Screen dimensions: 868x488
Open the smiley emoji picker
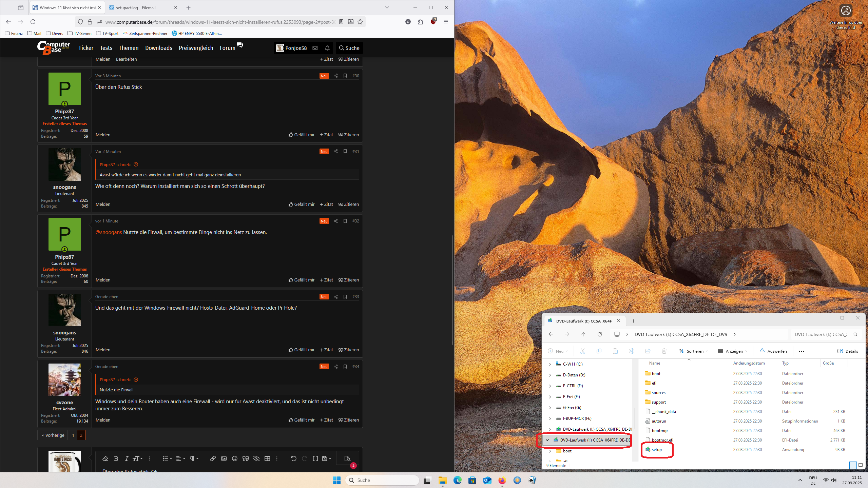click(235, 458)
